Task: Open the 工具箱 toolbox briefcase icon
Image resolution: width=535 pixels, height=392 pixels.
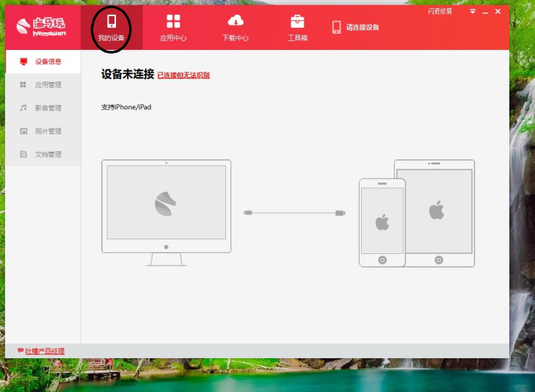Action: pos(297,22)
